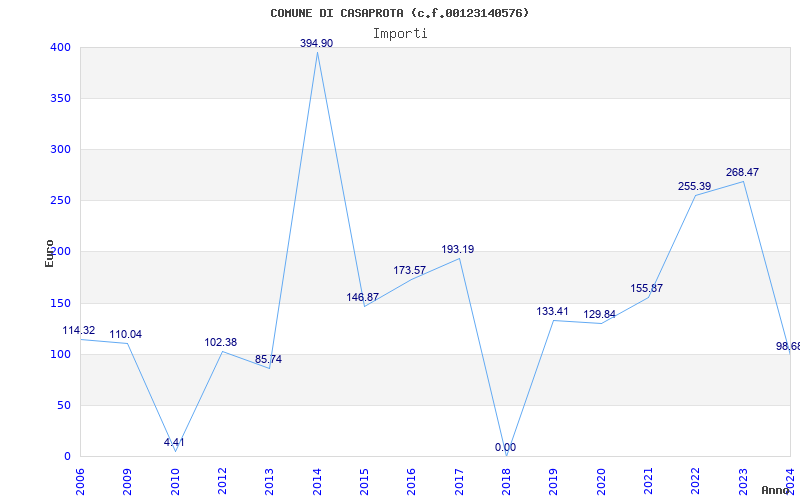Click the 173.57 data label
800x500 pixels.
pyautogui.click(x=409, y=271)
